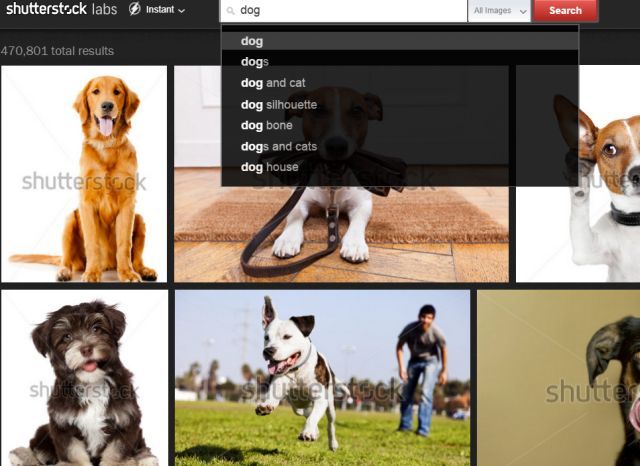Open the Instant dropdown menu

165,10
